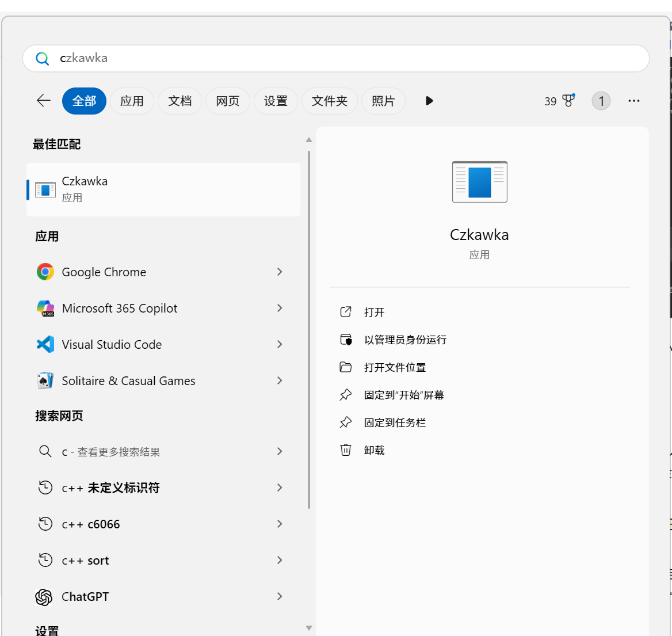This screenshot has width=672, height=636.
Task: Choose 固定到任务栏 text
Action: pyautogui.click(x=395, y=422)
